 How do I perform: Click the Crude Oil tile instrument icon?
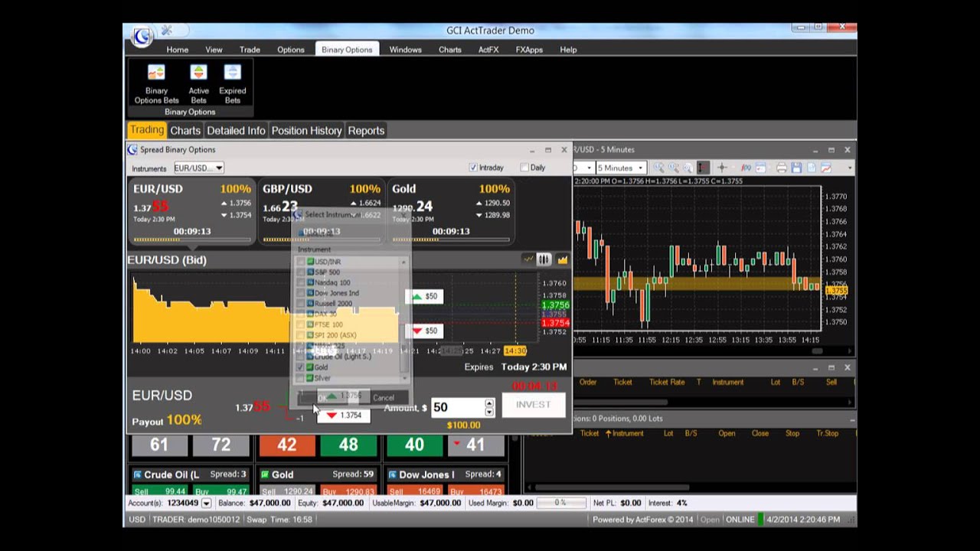(x=138, y=474)
